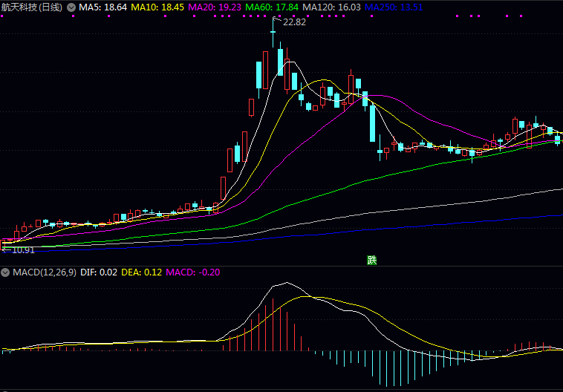Select the MACD(12,26,9) indicator name

pyautogui.click(x=45, y=272)
